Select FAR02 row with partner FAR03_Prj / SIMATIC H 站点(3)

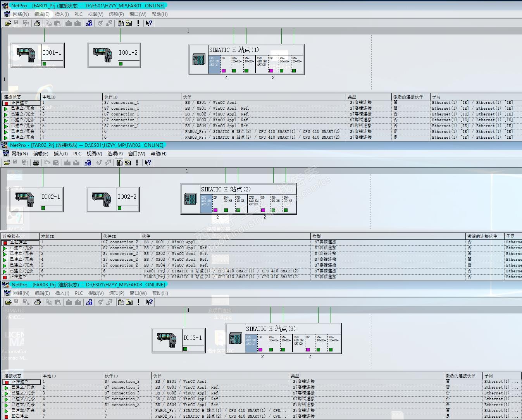pos(261,277)
